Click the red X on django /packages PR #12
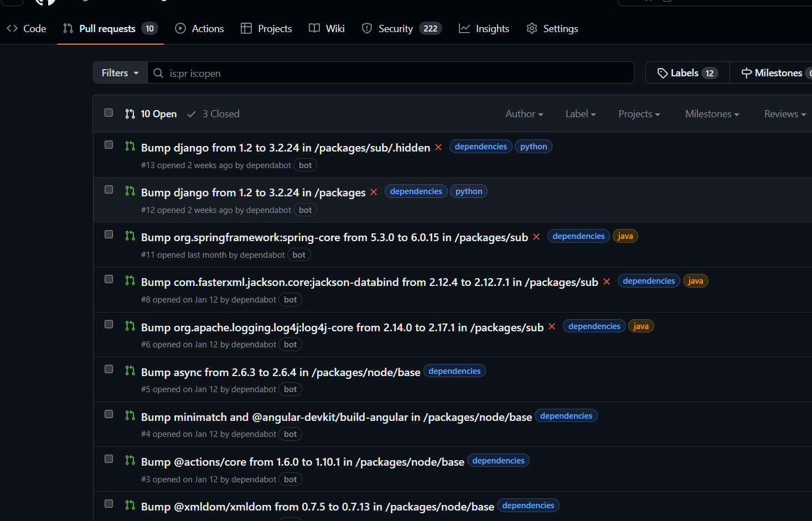Screen dimensions: 812x521 click(x=374, y=192)
